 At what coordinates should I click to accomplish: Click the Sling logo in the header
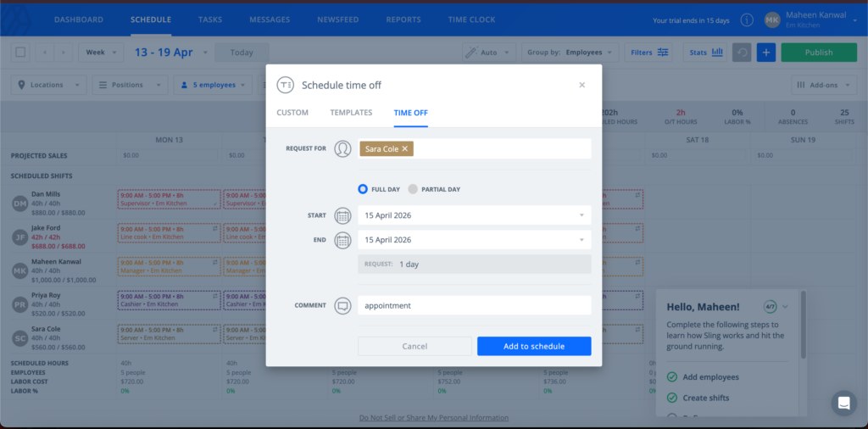(17, 20)
